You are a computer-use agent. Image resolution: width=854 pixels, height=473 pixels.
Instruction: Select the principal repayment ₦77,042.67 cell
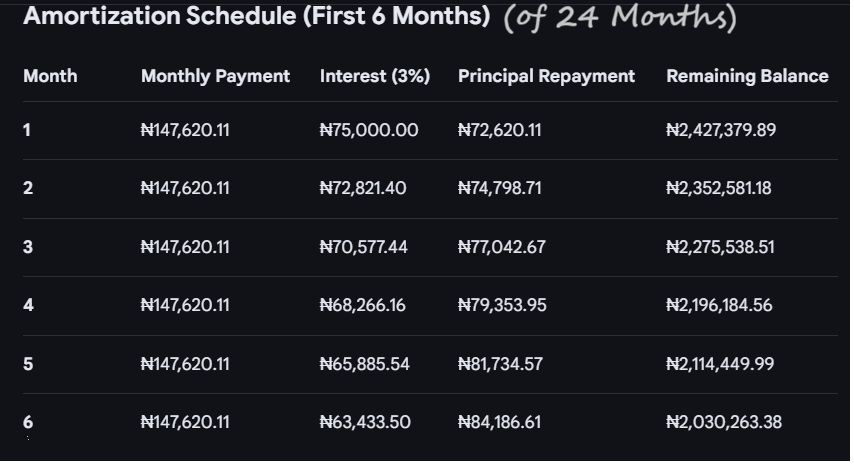502,247
